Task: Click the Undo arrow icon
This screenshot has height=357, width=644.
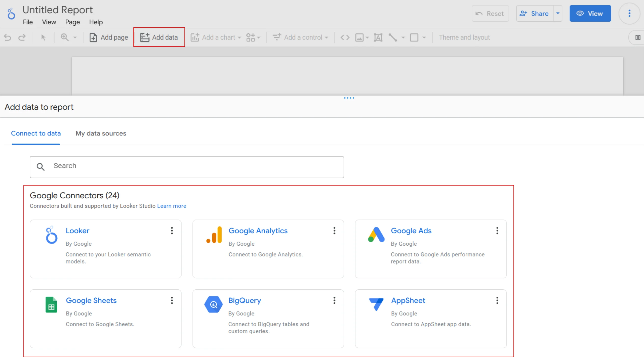Action: coord(8,37)
